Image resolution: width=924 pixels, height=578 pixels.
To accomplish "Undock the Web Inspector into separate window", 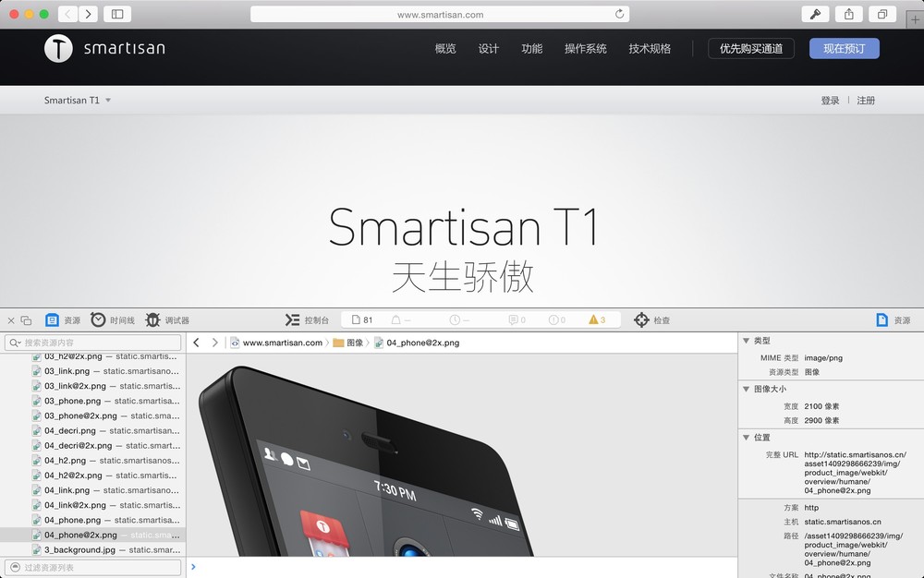I will tap(26, 320).
